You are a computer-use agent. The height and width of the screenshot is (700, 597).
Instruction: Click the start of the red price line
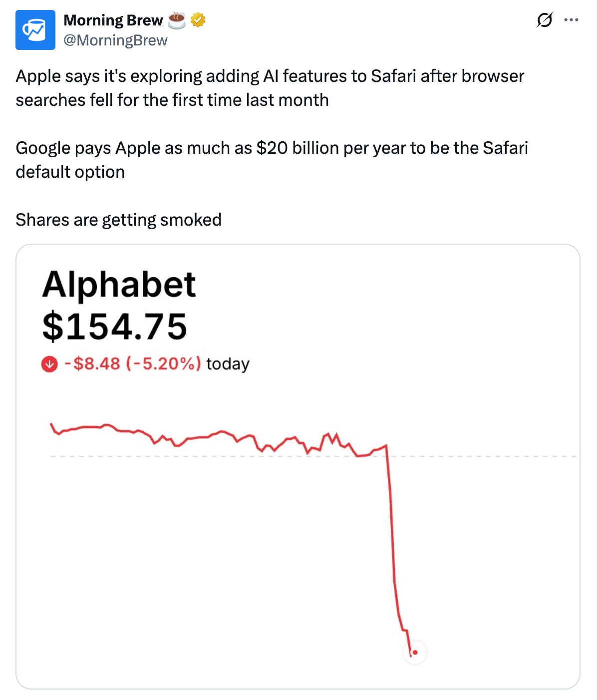tap(51, 424)
